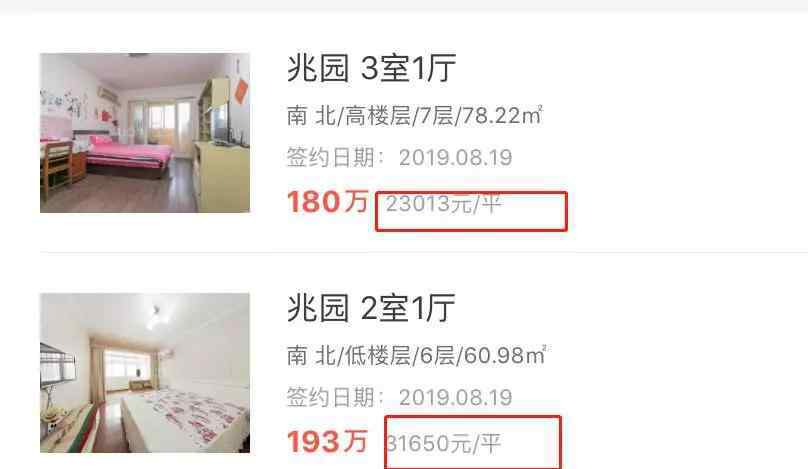Viewport: 808px width, 469px height.
Task: Click the 78.22㎡ area value
Action: pyautogui.click(x=502, y=116)
